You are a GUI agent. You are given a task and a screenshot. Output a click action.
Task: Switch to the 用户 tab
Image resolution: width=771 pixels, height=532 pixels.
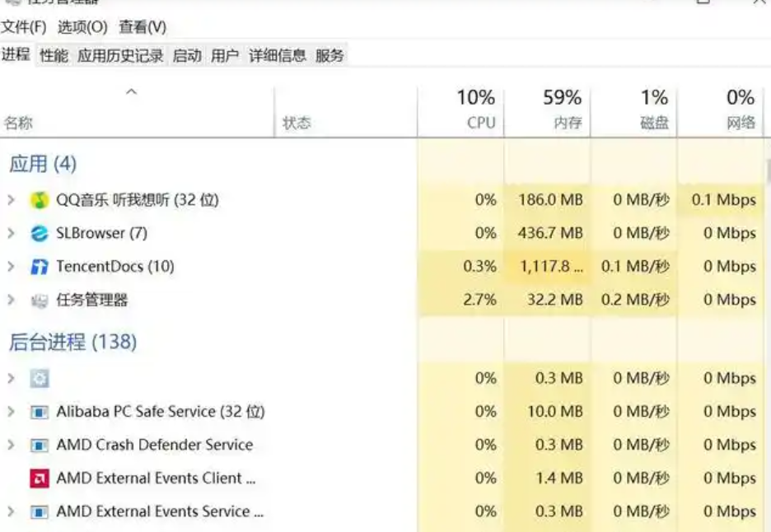[225, 55]
